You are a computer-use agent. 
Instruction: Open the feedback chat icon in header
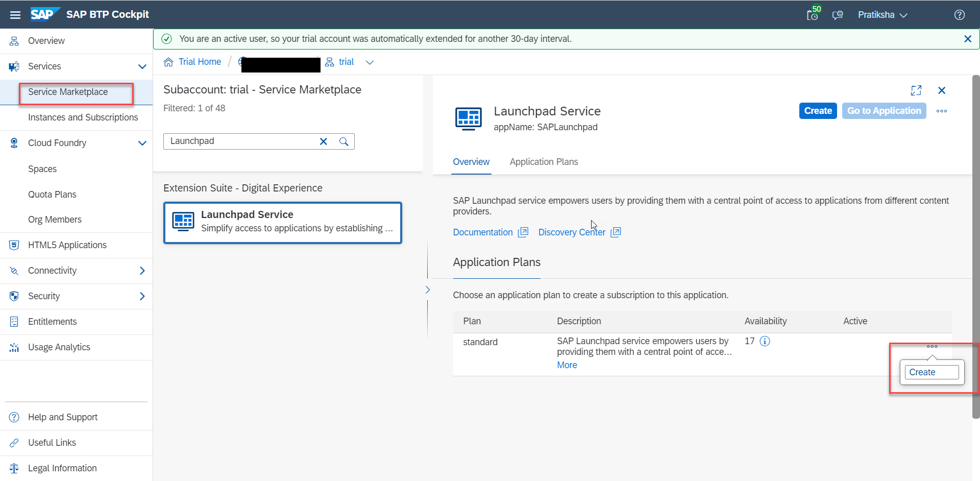pyautogui.click(x=838, y=15)
